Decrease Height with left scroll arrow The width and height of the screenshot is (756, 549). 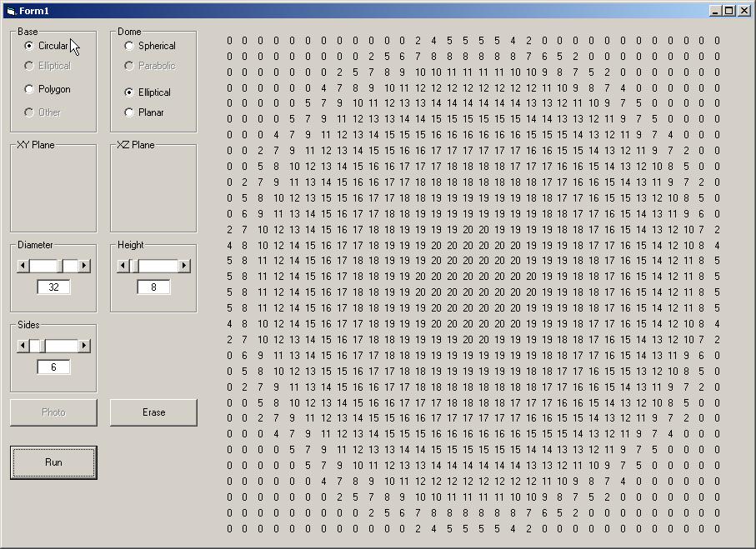point(123,266)
